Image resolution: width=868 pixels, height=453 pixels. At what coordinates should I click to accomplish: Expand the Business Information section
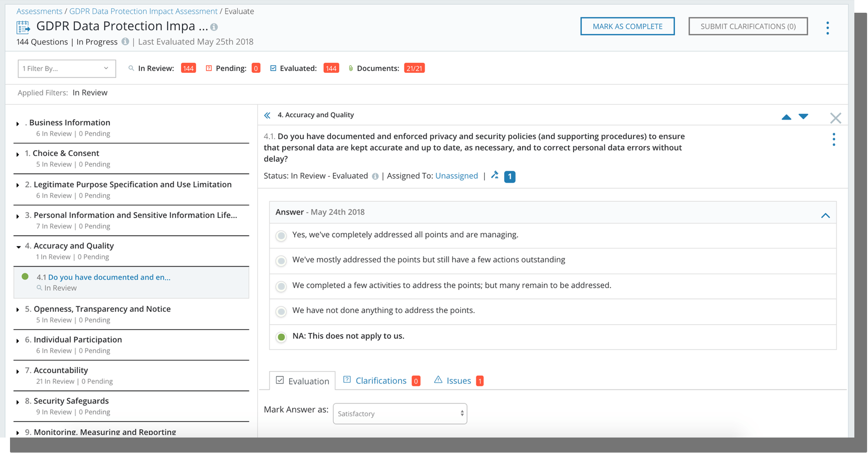(x=18, y=124)
